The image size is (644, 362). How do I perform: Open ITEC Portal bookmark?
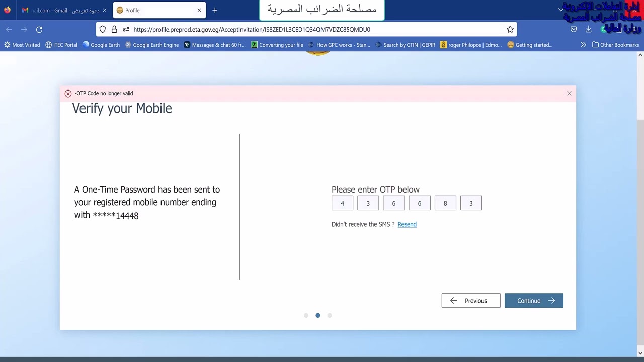pyautogui.click(x=61, y=45)
